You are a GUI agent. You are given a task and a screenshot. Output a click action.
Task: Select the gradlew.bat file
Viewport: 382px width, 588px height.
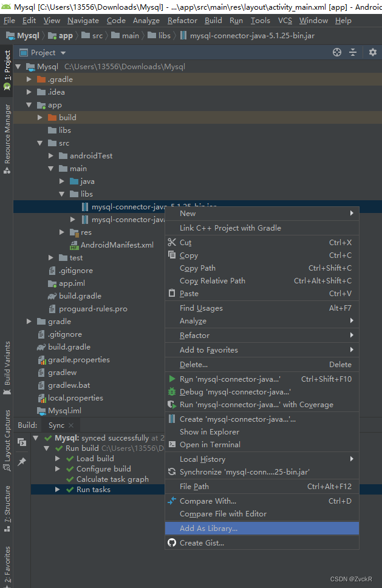tap(69, 385)
